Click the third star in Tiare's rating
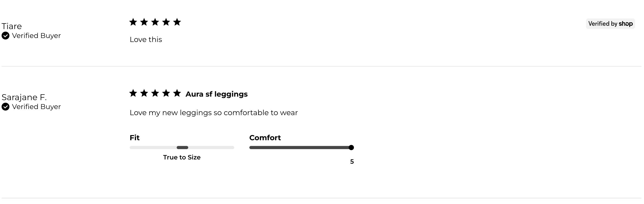 point(155,22)
